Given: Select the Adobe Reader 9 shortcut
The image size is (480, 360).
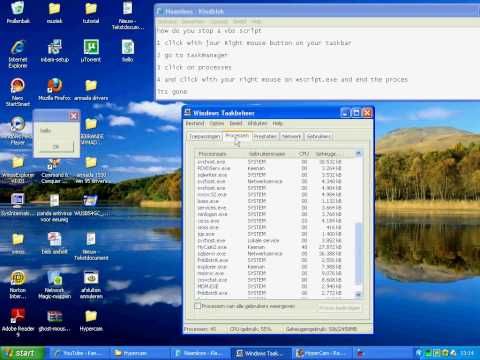Looking at the screenshot, I should 18,322.
